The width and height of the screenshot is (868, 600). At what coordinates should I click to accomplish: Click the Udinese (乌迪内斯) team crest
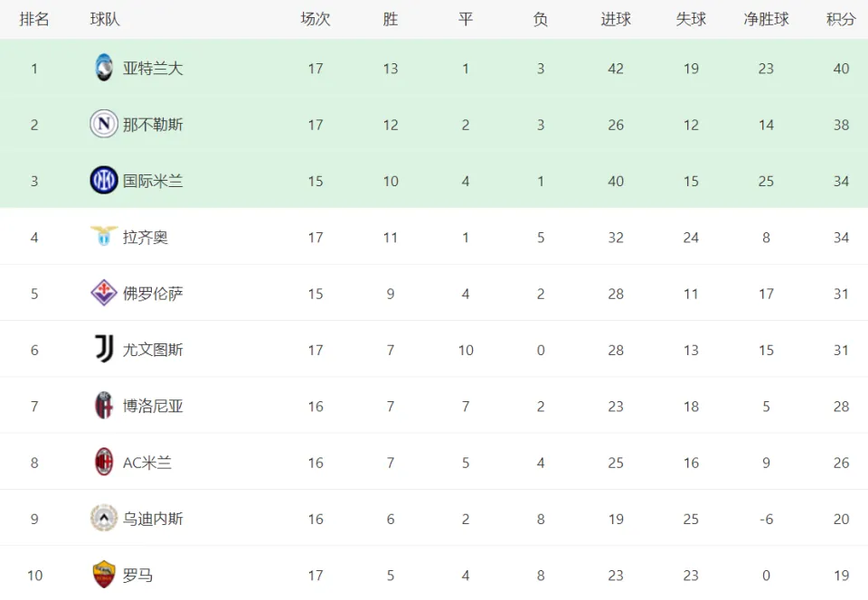(103, 518)
